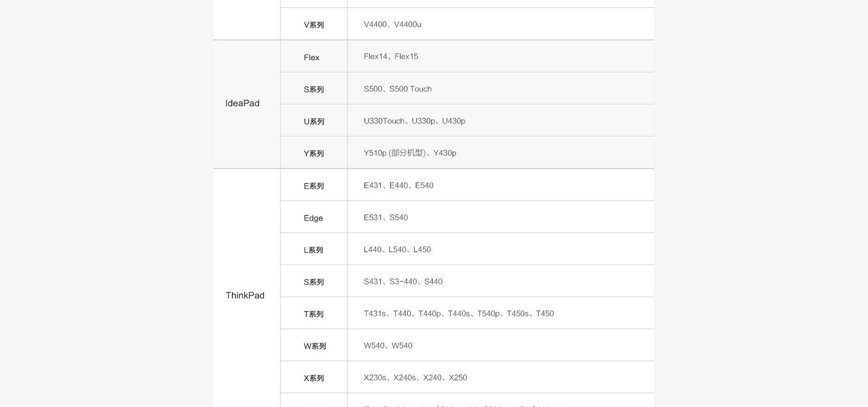The width and height of the screenshot is (868, 407).
Task: Click the Edge series label
Action: tap(313, 218)
